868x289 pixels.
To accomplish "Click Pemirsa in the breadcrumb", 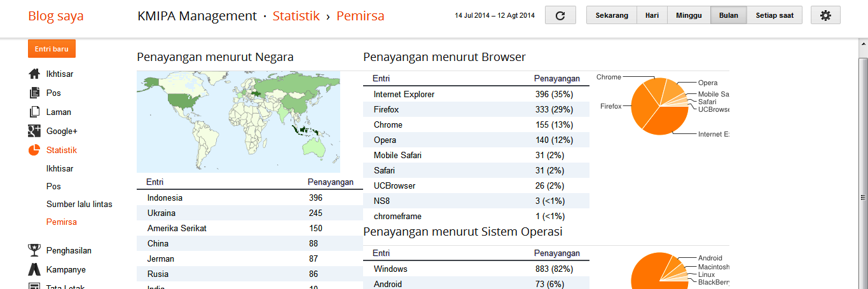I will (x=361, y=16).
